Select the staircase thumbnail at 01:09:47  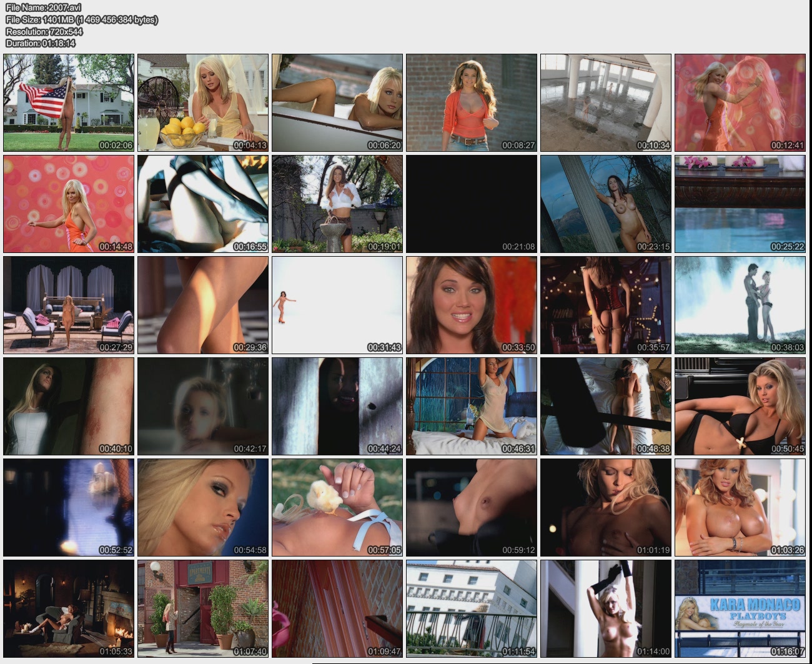(x=337, y=608)
